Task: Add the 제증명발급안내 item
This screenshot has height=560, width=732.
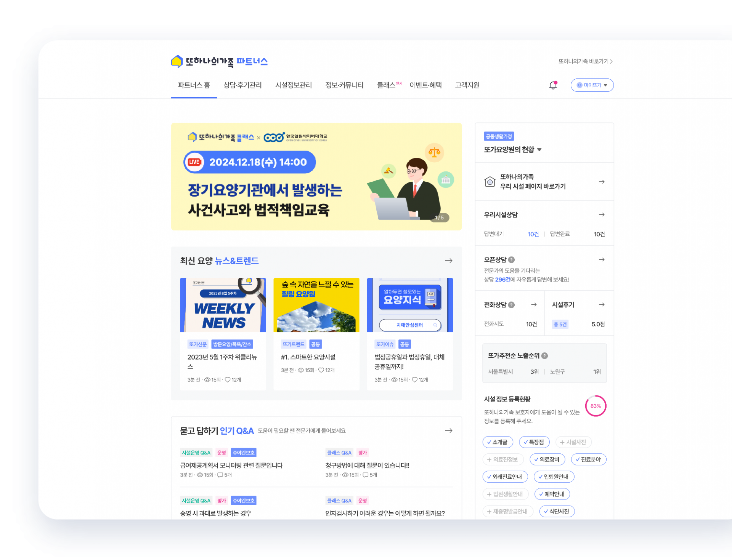Action: pos(508,511)
